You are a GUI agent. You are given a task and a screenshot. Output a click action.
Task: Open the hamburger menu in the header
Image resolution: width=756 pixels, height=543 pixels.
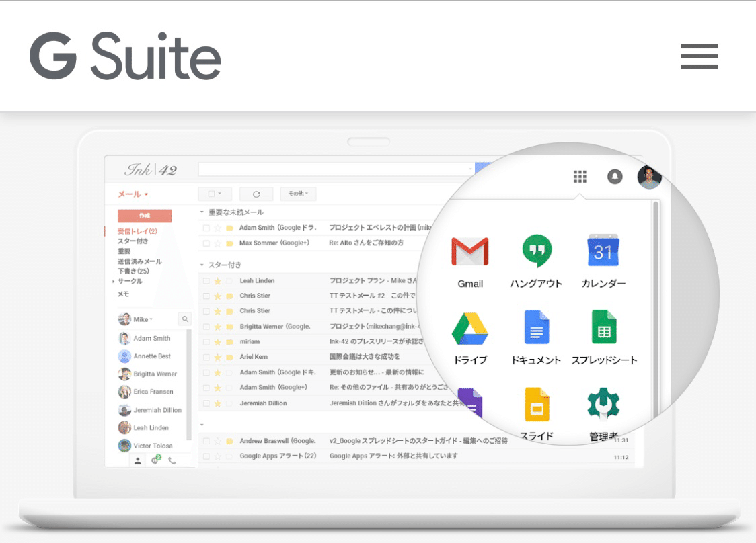[x=699, y=56]
